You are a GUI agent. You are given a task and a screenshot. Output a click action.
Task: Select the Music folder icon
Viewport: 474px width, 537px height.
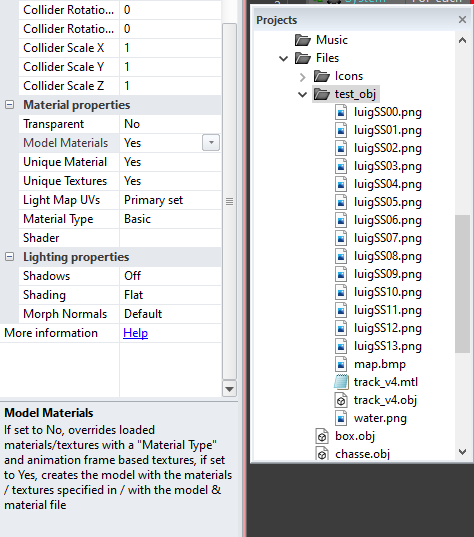[x=303, y=40]
